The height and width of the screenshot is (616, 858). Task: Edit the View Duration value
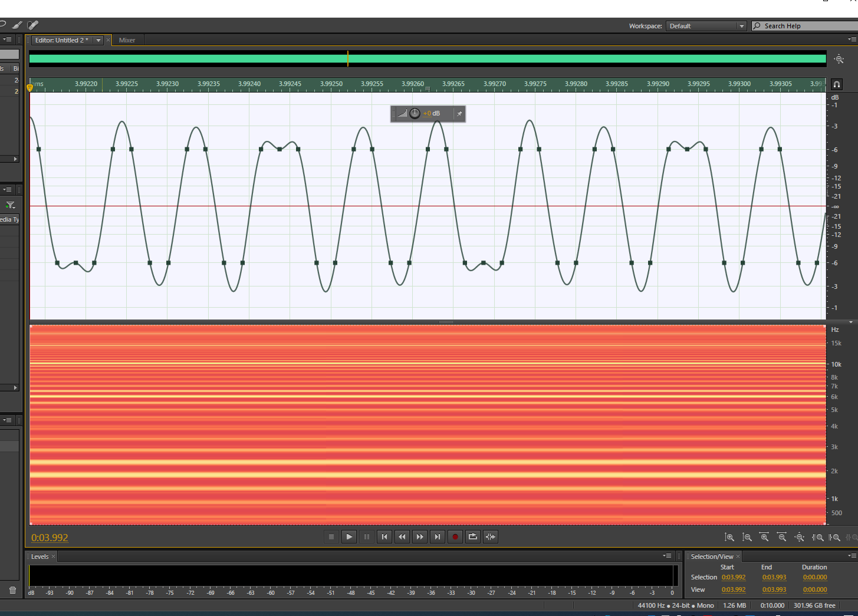tap(815, 589)
